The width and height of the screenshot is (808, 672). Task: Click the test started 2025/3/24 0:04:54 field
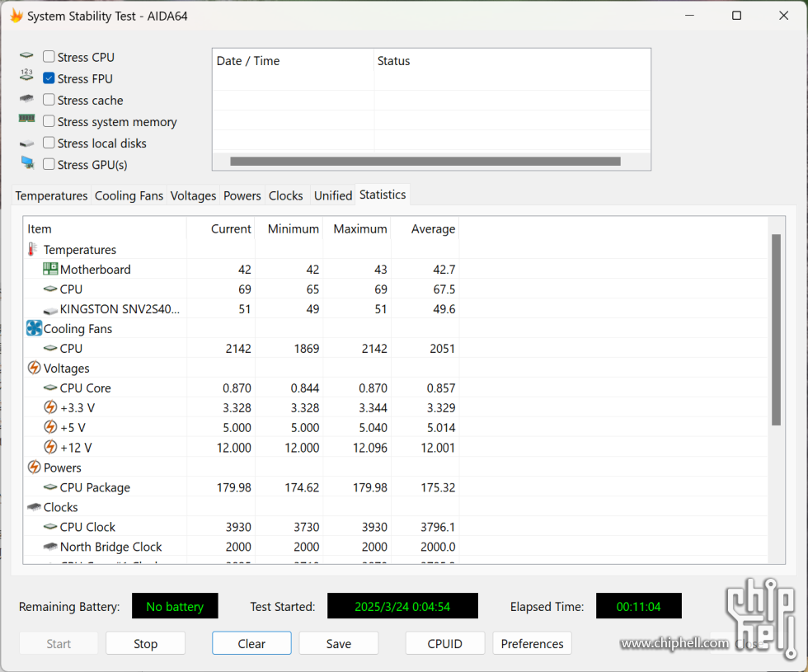pyautogui.click(x=402, y=606)
